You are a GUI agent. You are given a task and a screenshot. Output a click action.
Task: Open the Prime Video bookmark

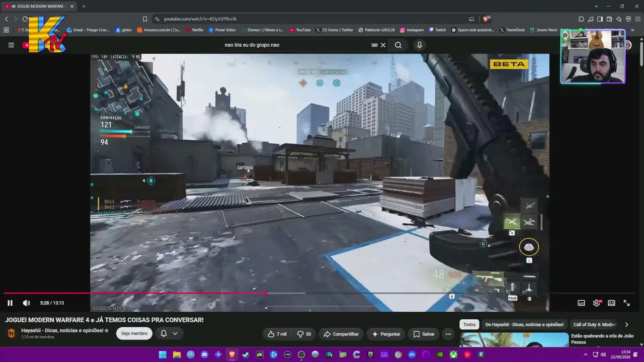coord(222,30)
